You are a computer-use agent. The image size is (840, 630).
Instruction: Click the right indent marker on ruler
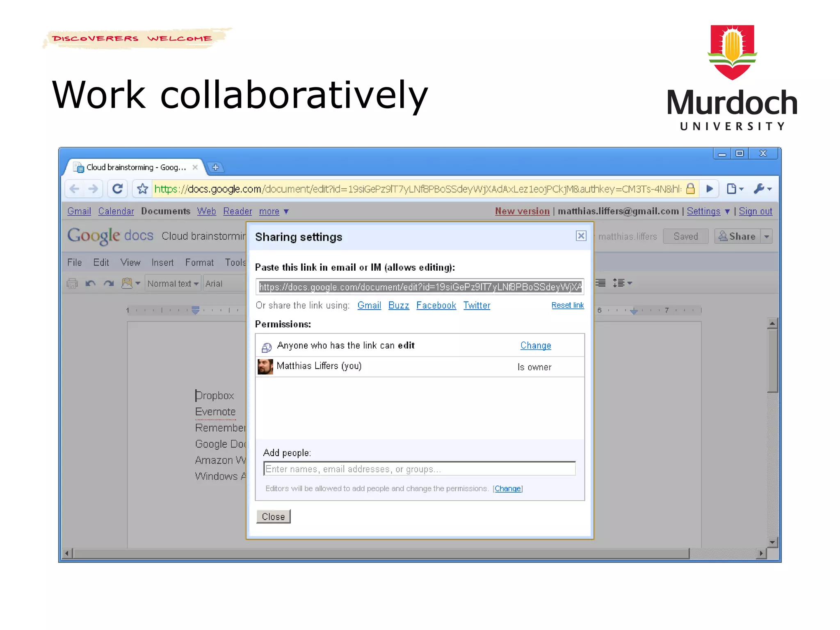[634, 311]
